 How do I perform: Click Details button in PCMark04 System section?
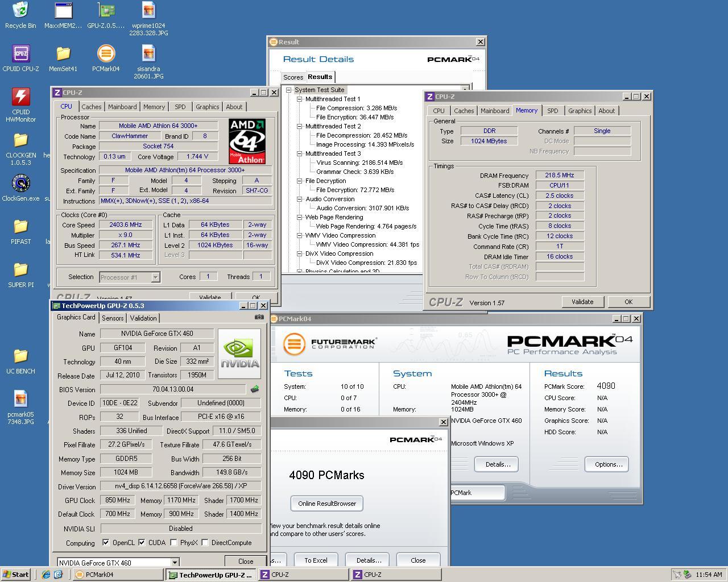tap(498, 464)
